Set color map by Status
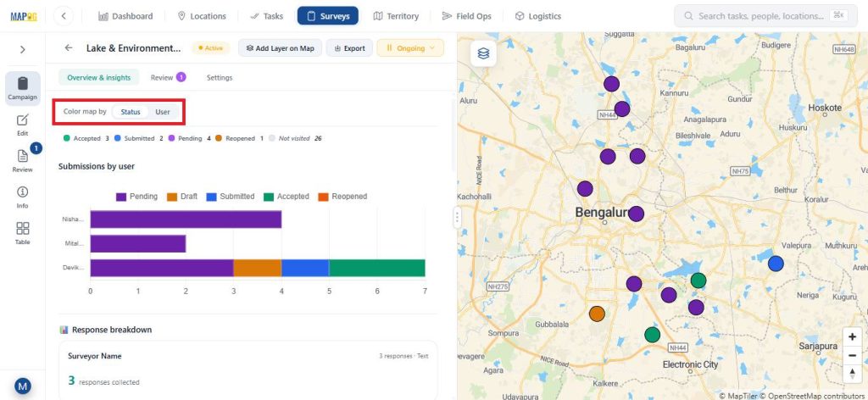868x400 pixels. click(131, 112)
